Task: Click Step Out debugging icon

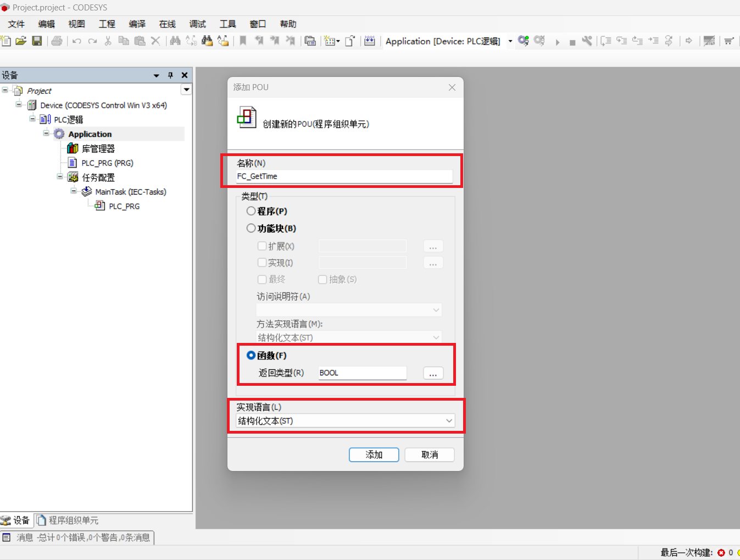Action: (x=637, y=41)
